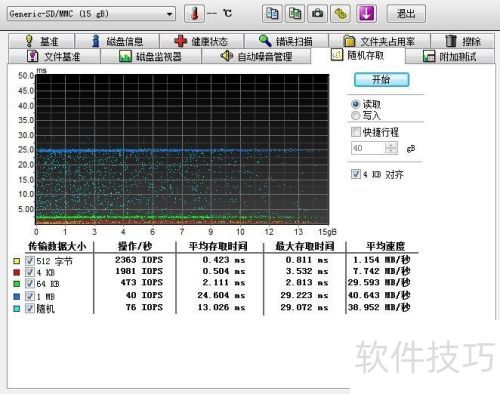This screenshot has width=500, height=394.
Task: Click the magnifier error scan icon
Action: [x=265, y=41]
